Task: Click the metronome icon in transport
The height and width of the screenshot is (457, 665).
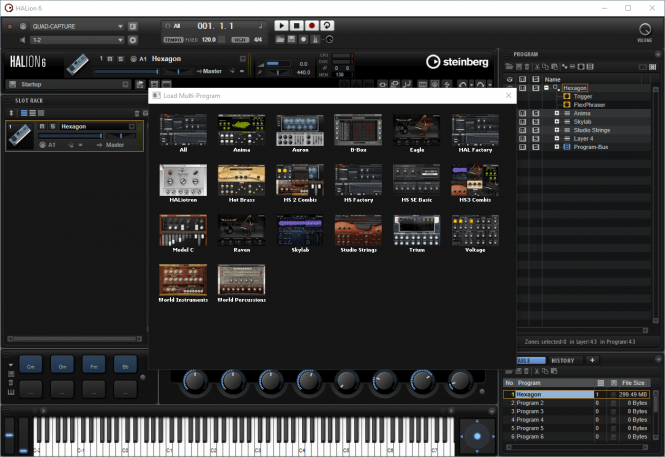Action: coord(315,39)
